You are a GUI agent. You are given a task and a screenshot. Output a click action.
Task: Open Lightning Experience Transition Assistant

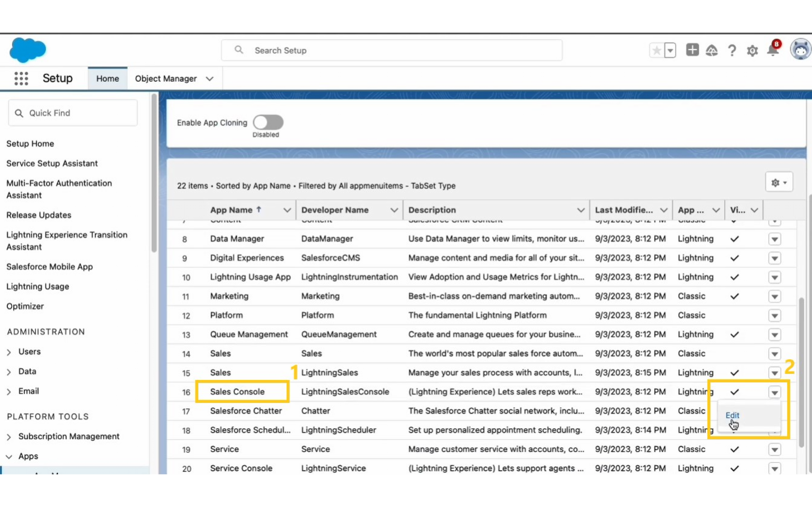click(x=67, y=241)
